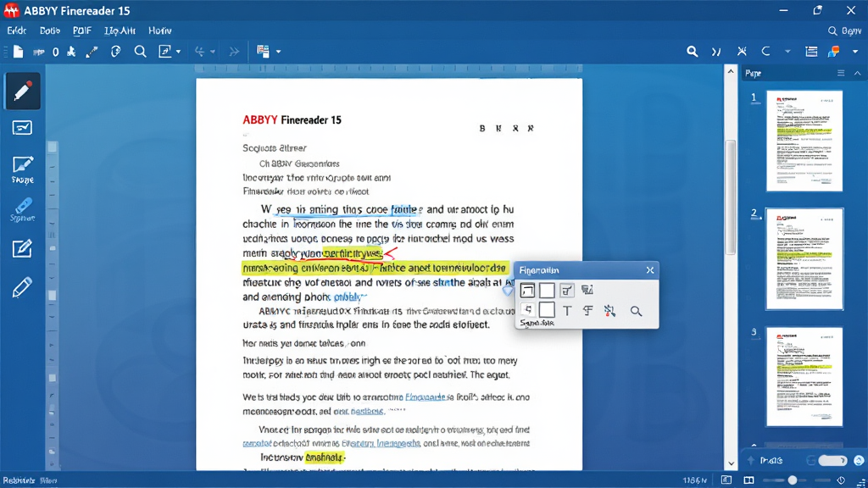
Task: Create a new document from main toolbar
Action: pos(19,52)
